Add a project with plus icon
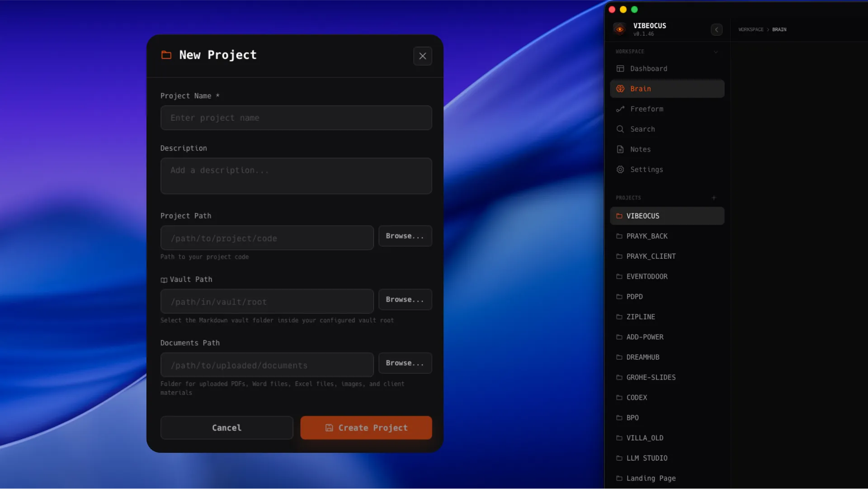Screen dimensions: 868x489 (714, 198)
